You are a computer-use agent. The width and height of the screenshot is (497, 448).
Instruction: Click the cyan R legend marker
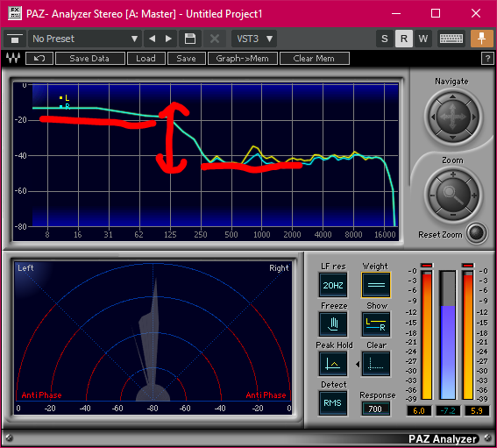[x=60, y=107]
